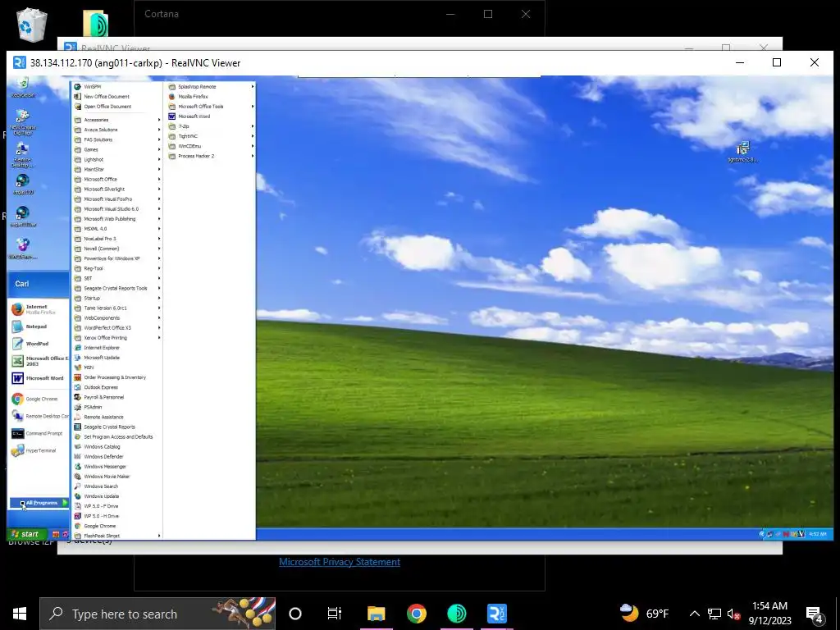Open Process Hacker 2 folder menu
840x630 pixels.
(x=211, y=156)
